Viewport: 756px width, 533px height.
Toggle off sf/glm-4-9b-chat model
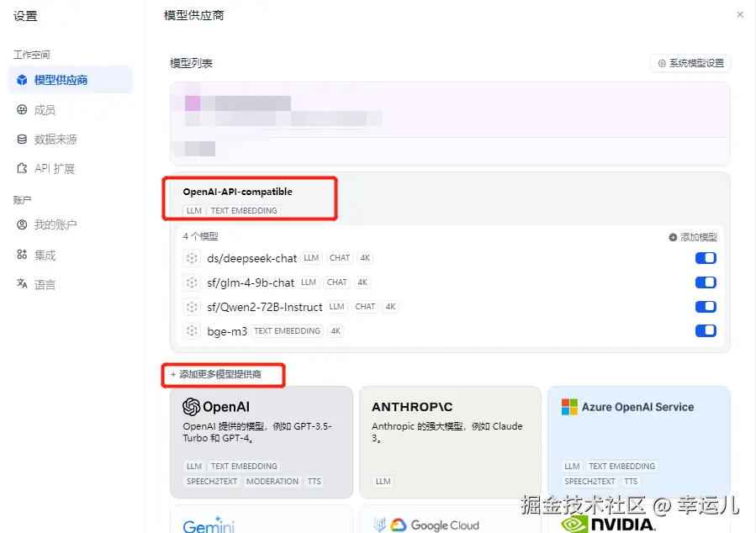[x=706, y=282]
